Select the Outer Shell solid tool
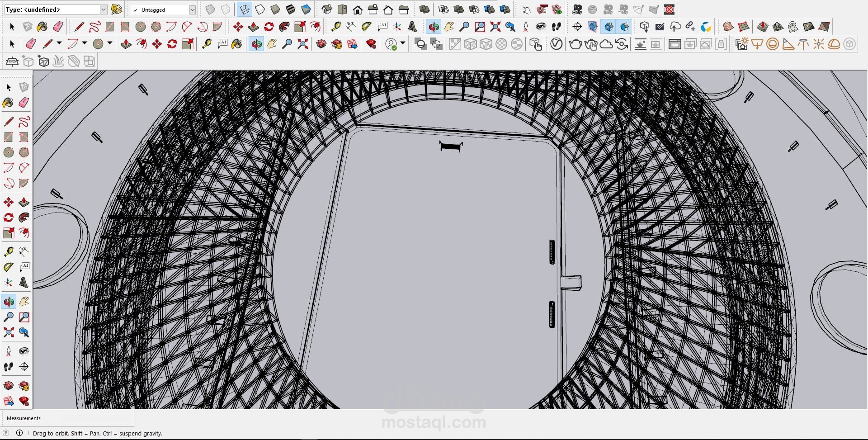Screen dimensions: 868x440 click(424, 9)
